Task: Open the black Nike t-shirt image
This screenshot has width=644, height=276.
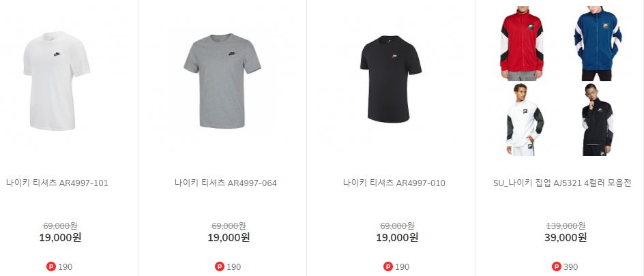Action: click(x=391, y=79)
